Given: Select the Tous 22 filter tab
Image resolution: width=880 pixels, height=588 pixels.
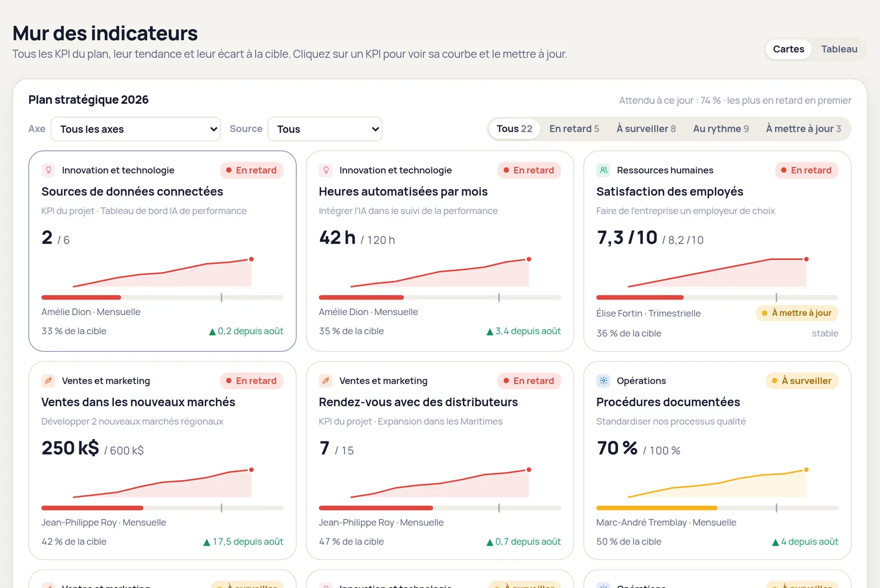Looking at the screenshot, I should coord(514,129).
